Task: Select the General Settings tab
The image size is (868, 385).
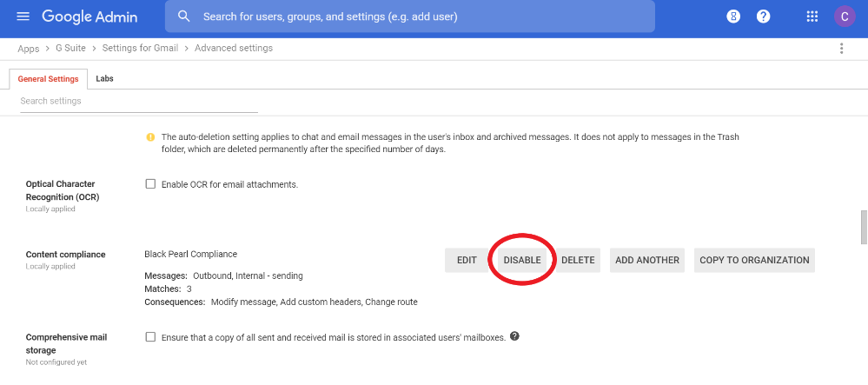Action: [x=48, y=79]
